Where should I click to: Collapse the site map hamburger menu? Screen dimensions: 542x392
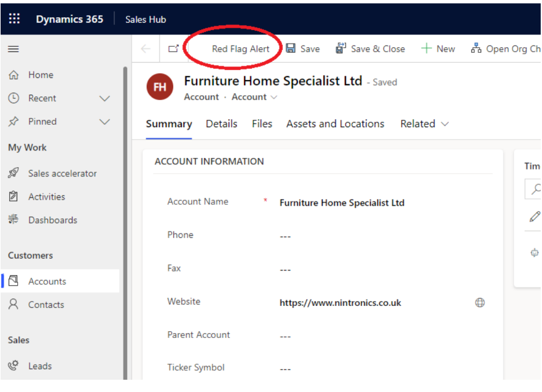click(x=14, y=49)
